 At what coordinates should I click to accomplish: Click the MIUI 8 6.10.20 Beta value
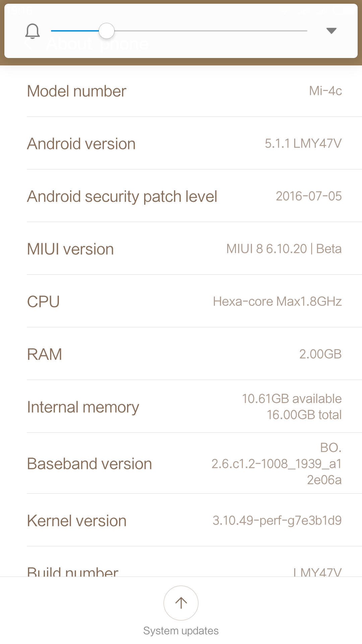click(x=284, y=249)
